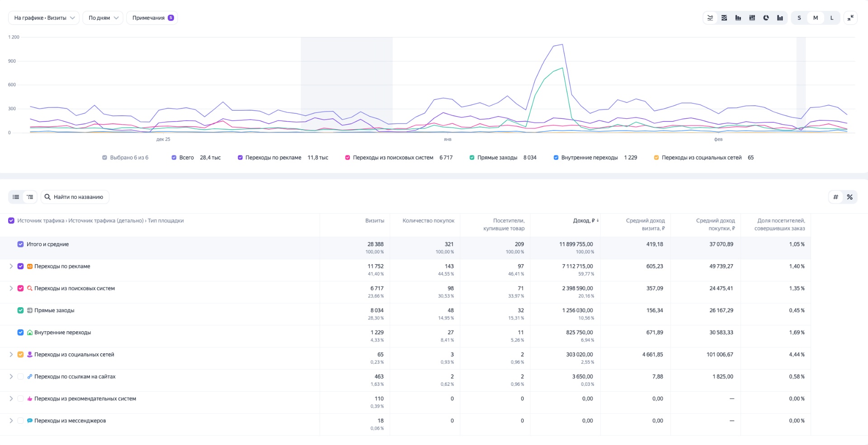Select the S chart size option
This screenshot has width=868, height=445.
pyautogui.click(x=799, y=18)
